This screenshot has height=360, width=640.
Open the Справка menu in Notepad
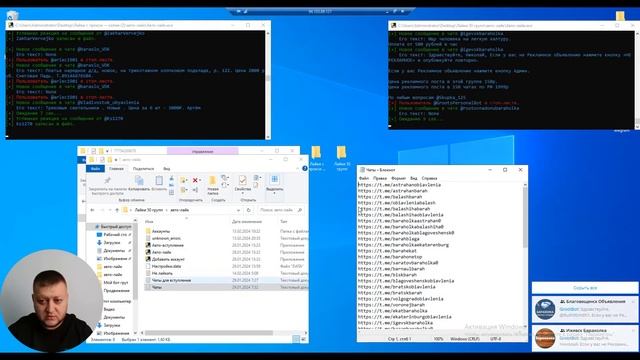click(x=429, y=178)
